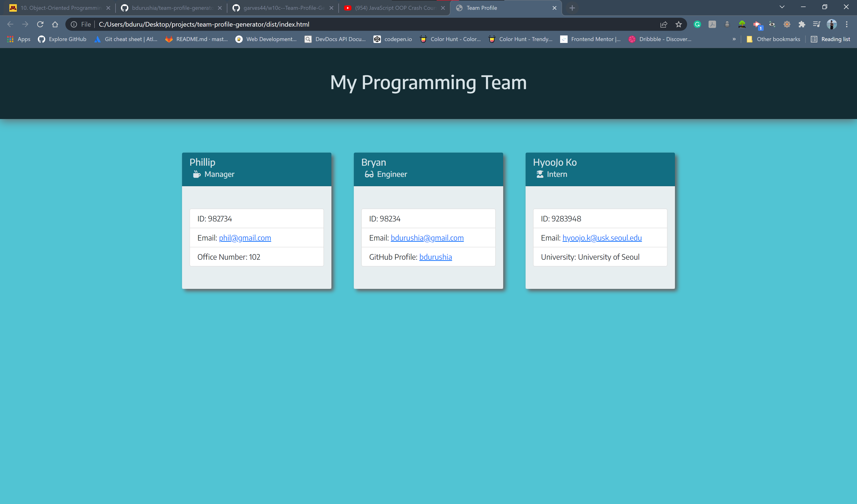The height and width of the screenshot is (504, 857).
Task: Expand hidden bookmarks with the double chevron
Action: click(x=734, y=39)
